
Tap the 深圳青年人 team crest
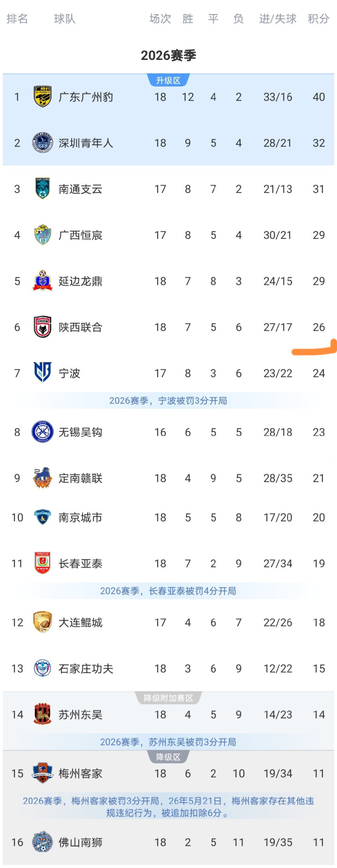pos(43,143)
